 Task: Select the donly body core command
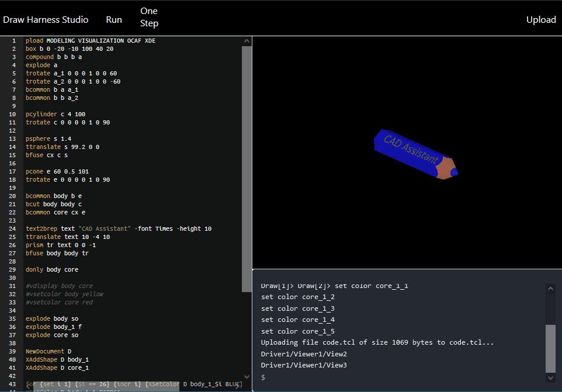(53, 269)
